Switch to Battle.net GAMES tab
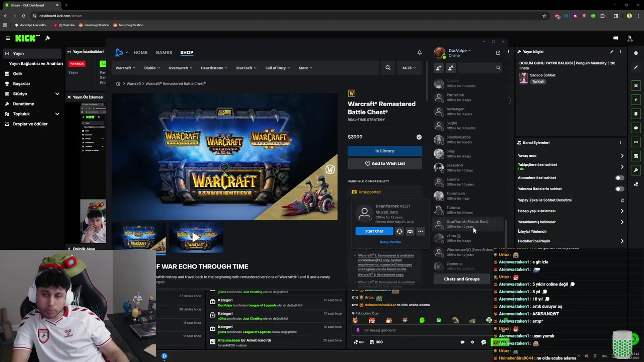This screenshot has width=644, height=362. point(164,52)
